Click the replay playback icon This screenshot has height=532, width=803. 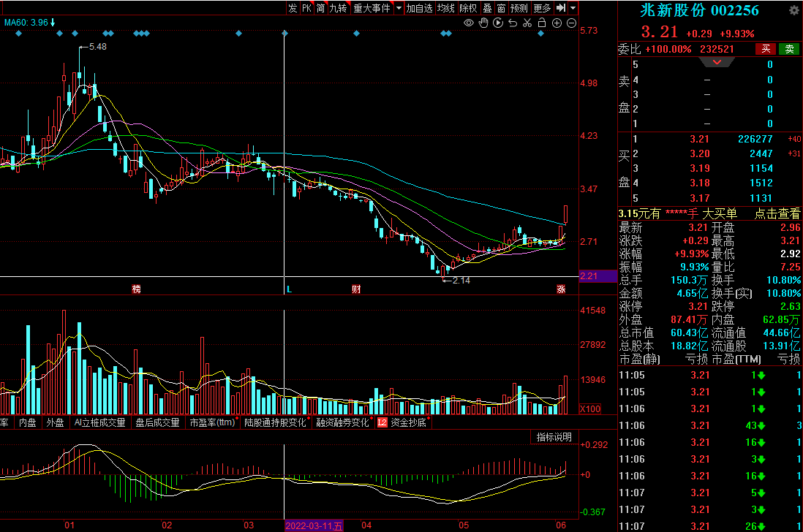point(498,23)
